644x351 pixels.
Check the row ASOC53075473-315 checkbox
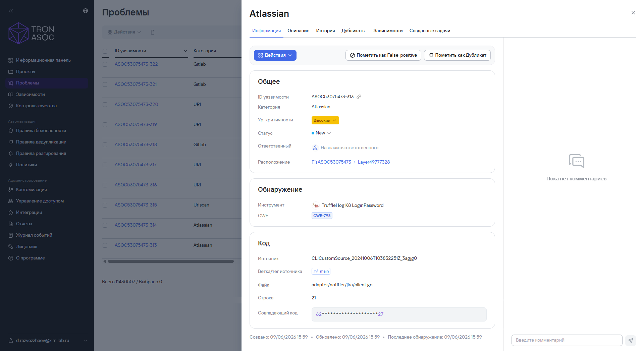click(105, 205)
